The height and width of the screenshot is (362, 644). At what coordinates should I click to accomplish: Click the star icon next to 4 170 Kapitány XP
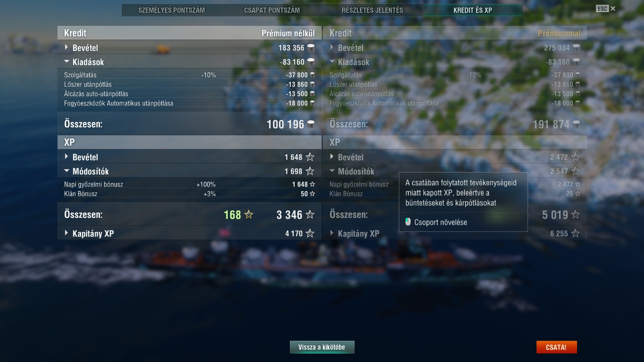(x=310, y=233)
